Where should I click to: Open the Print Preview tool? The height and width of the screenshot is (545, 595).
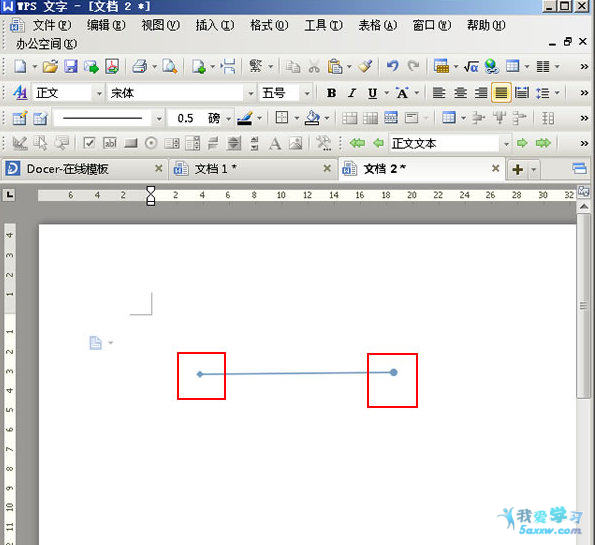(170, 66)
